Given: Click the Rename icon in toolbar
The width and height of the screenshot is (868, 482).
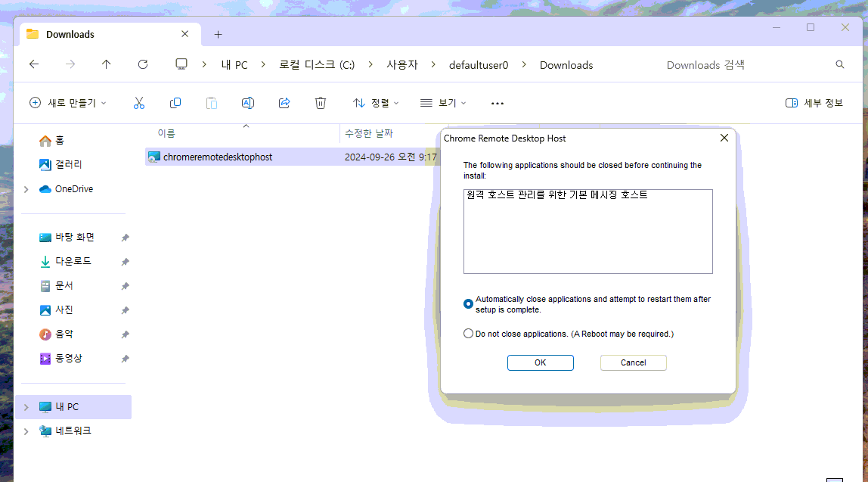Looking at the screenshot, I should pyautogui.click(x=248, y=103).
